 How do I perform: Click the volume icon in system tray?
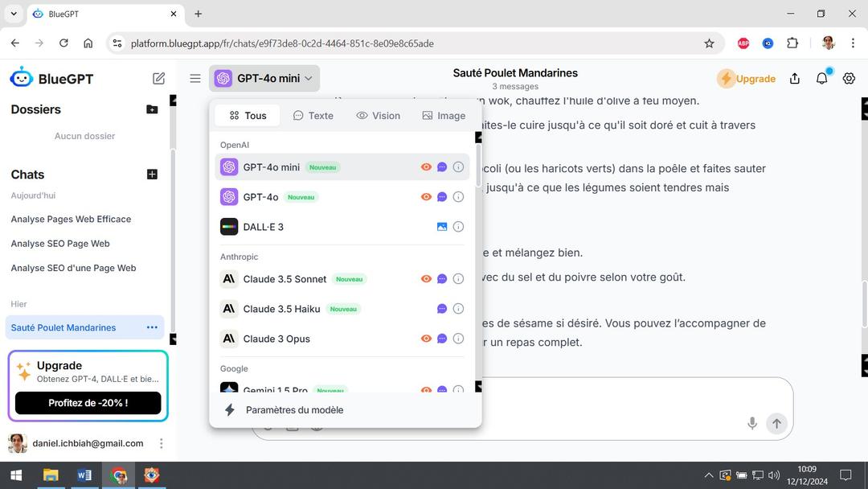coord(774,475)
